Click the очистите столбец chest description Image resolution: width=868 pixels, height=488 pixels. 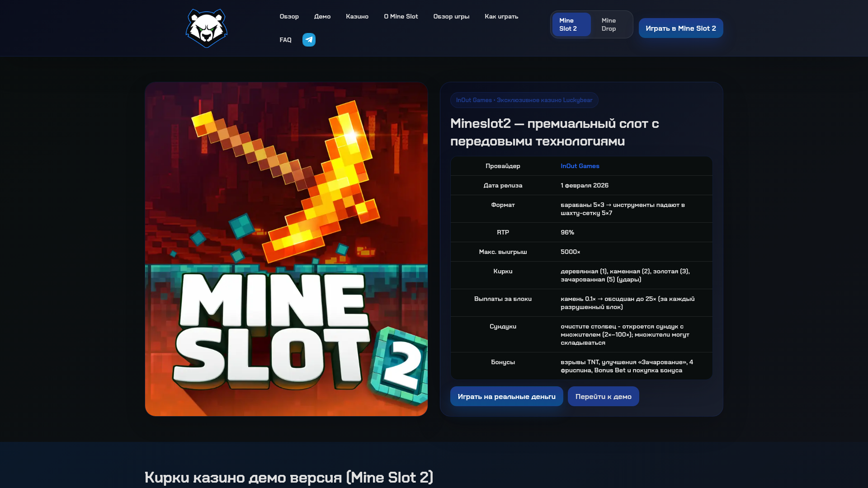(x=625, y=334)
